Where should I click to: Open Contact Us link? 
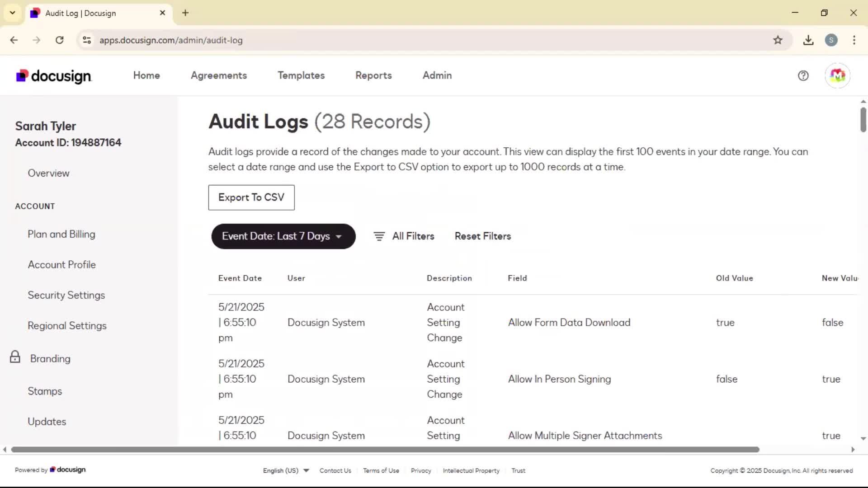(335, 470)
